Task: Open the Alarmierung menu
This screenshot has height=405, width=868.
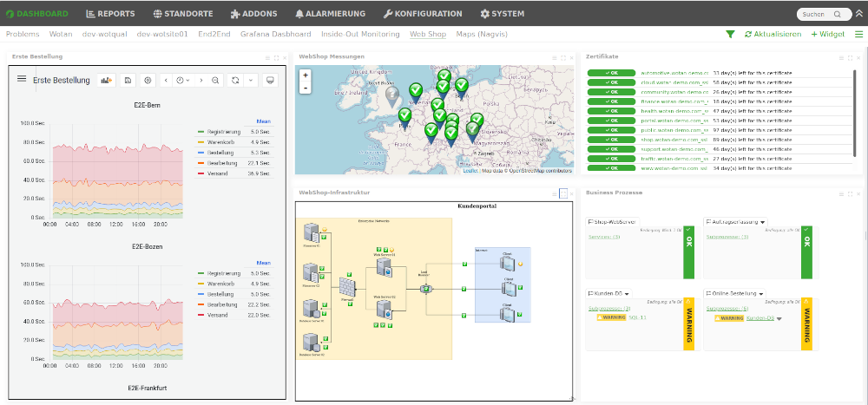Action: coord(329,14)
